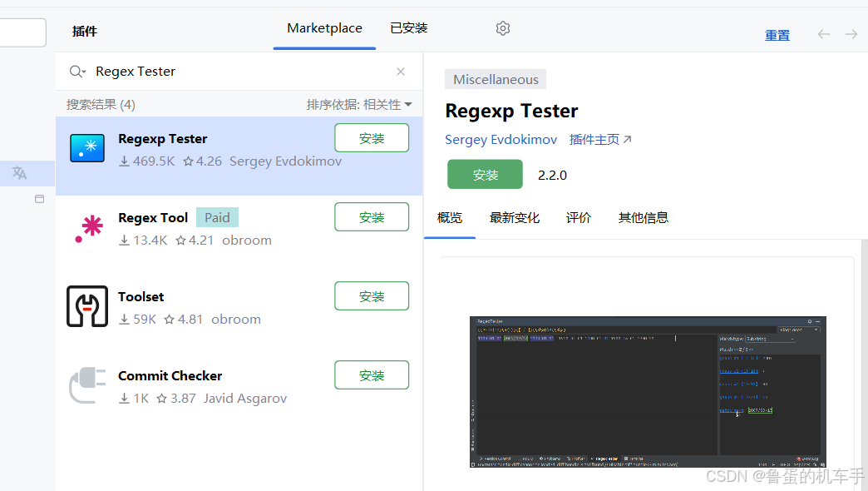Select the Regex Tool pink asterisk icon

88,228
